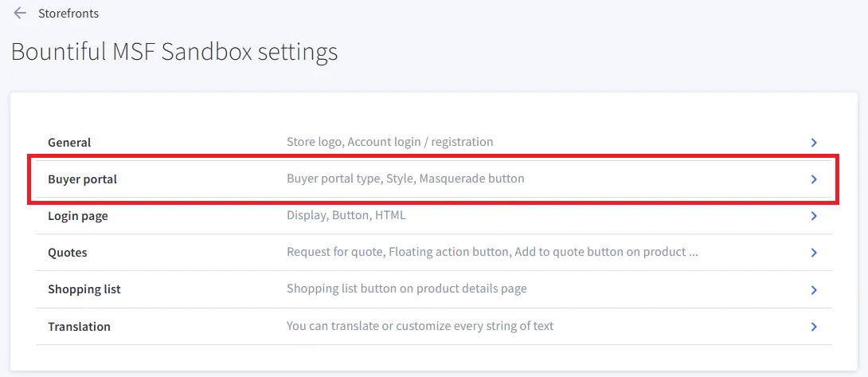This screenshot has width=868, height=377.
Task: Expand Shopping list using its chevron arrow
Action: tap(814, 289)
